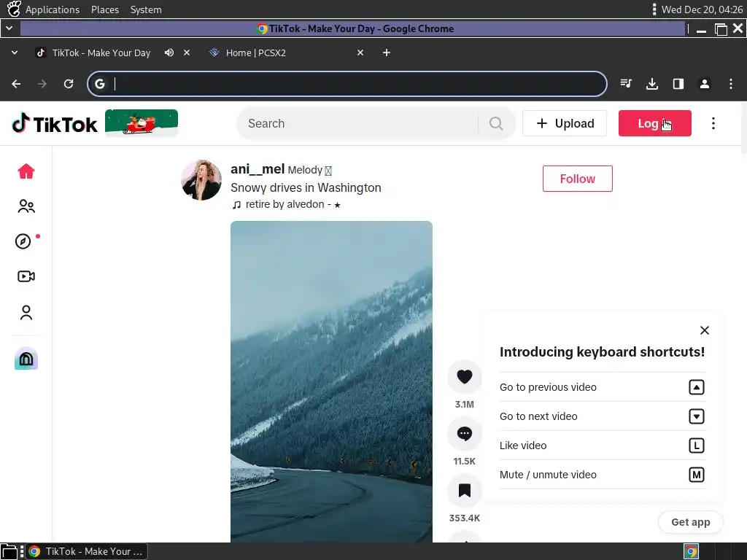
Task: Click 'Go to next video' text
Action: 538,416
